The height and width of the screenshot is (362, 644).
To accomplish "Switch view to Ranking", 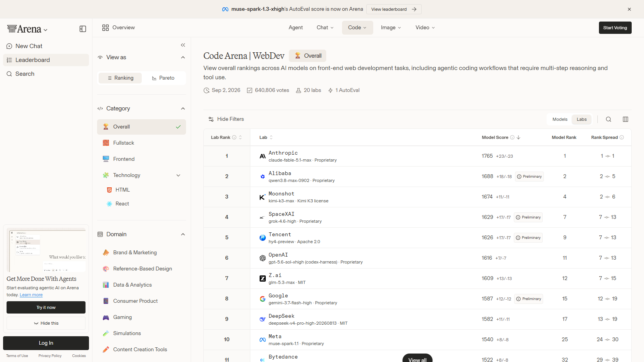I will [x=120, y=78].
